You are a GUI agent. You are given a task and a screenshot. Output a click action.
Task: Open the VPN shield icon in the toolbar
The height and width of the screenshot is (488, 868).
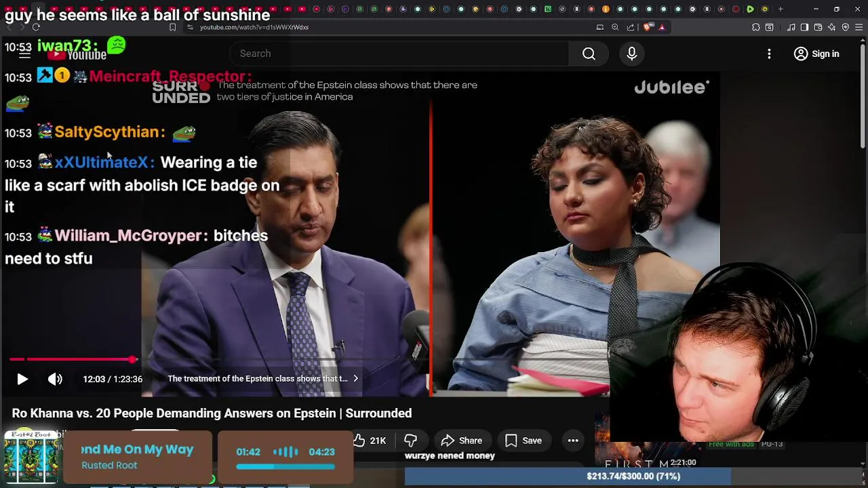[x=846, y=27]
